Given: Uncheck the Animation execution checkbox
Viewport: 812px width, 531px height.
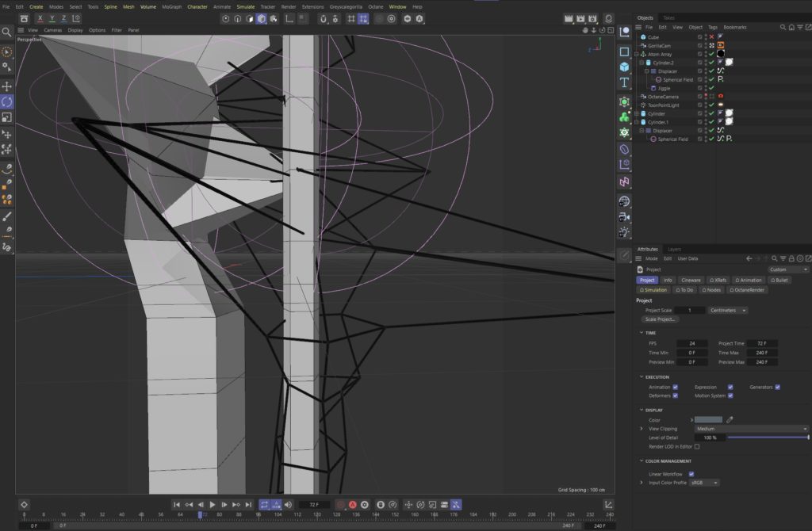Looking at the screenshot, I should (x=675, y=387).
